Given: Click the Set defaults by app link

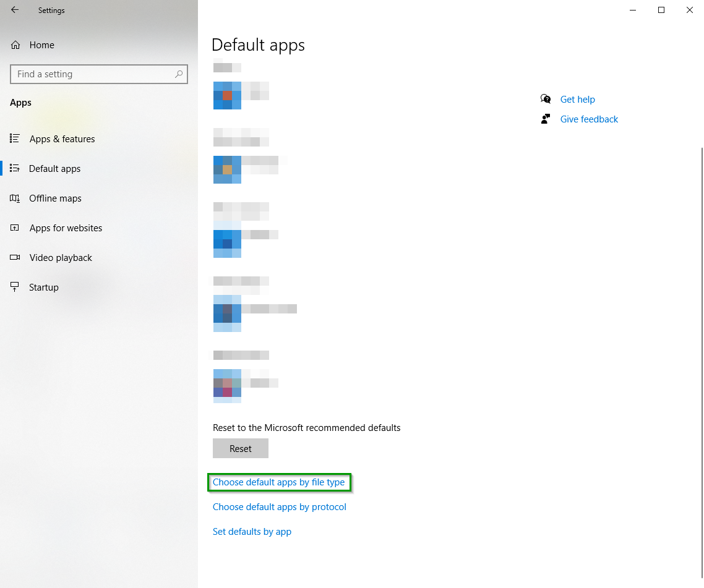Looking at the screenshot, I should [x=252, y=532].
